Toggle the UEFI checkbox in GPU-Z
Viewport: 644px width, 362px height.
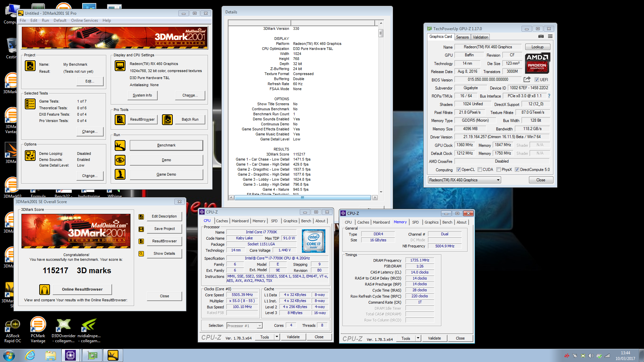tap(537, 80)
